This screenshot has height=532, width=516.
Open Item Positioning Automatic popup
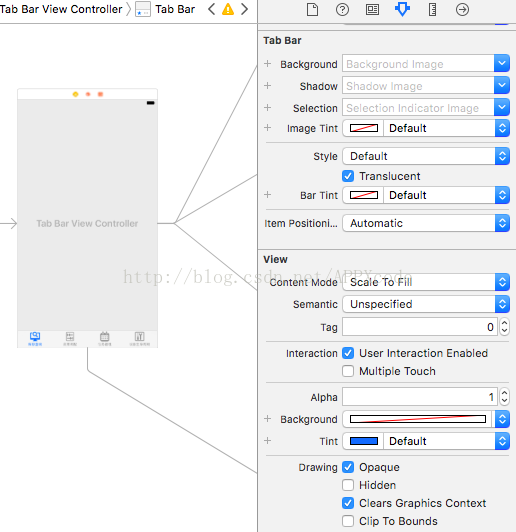point(426,223)
